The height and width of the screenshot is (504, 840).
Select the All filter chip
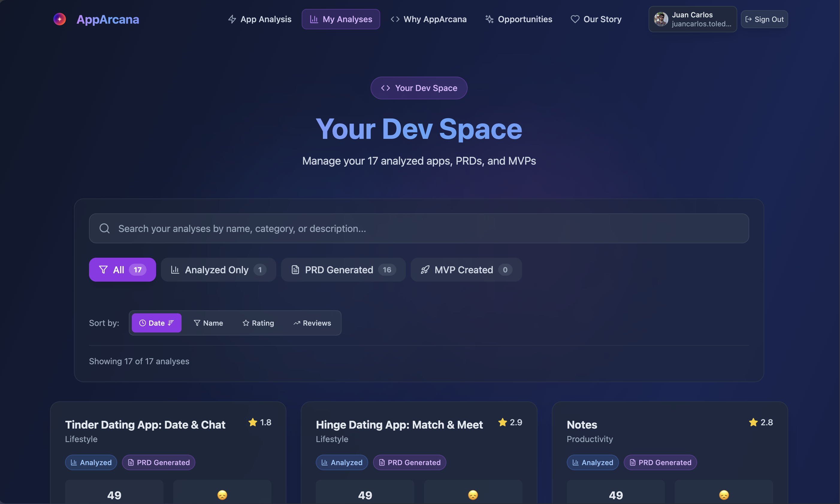pos(123,270)
